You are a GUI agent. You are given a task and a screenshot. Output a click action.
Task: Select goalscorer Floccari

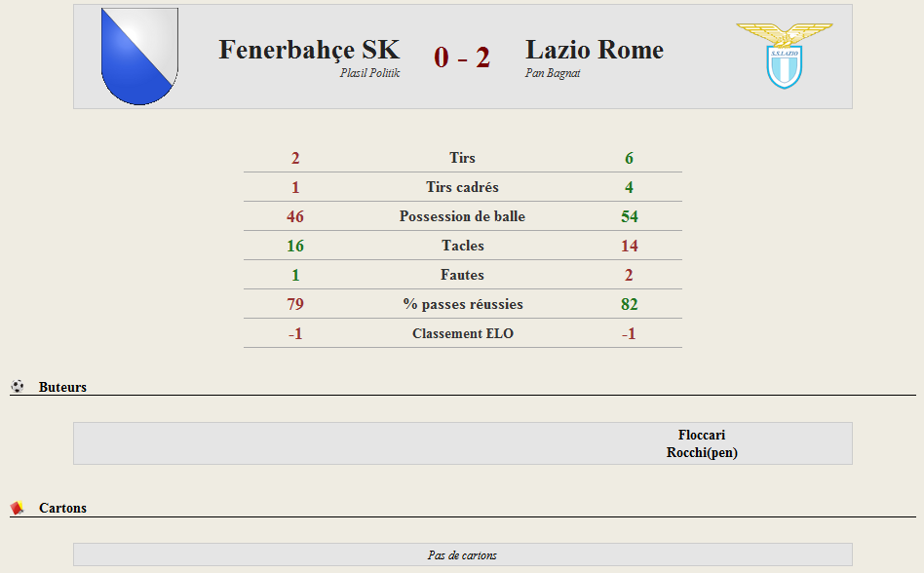(702, 435)
